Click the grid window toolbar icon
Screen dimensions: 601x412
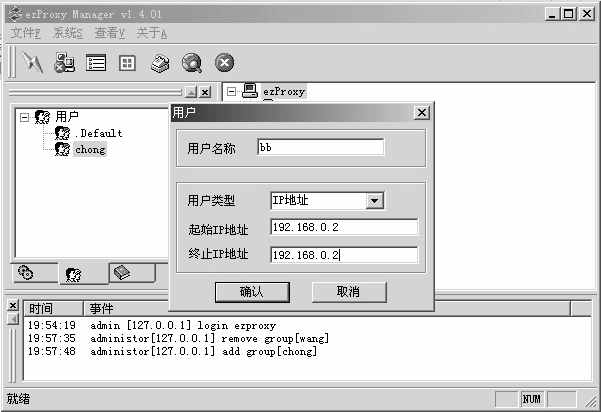[127, 63]
